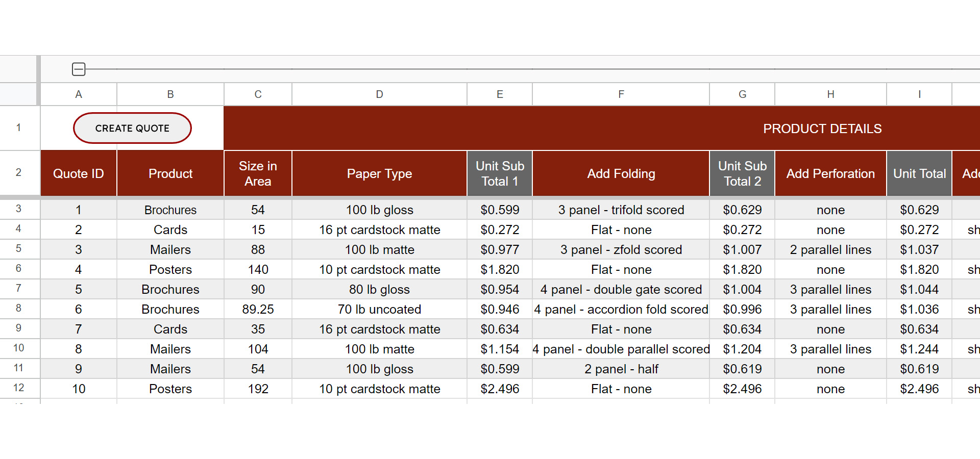
Task: Select column A header
Action: 79,94
